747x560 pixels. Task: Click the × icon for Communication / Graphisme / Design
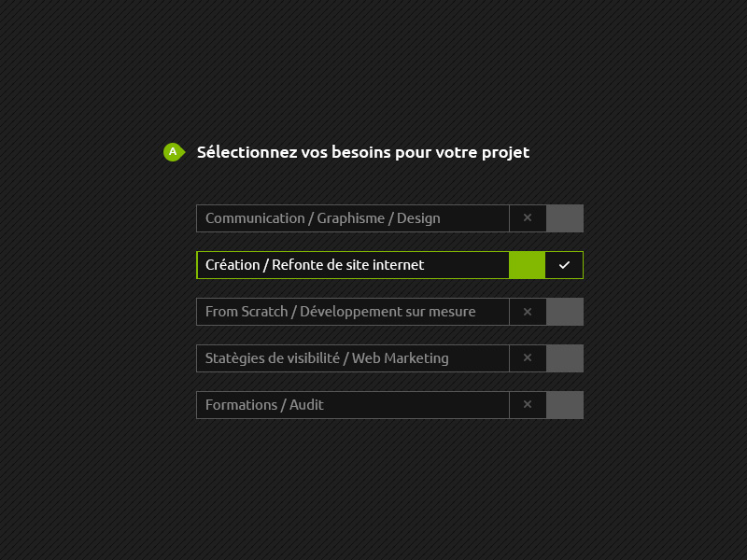pyautogui.click(x=528, y=218)
